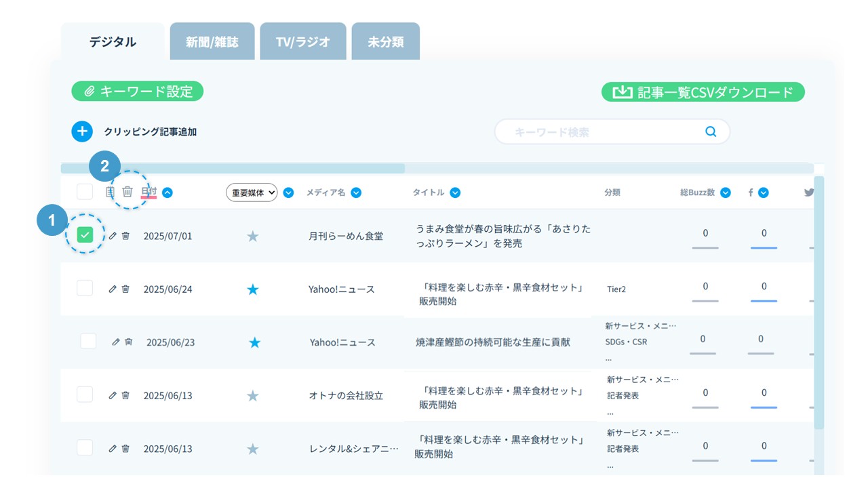Viewport: 868px width, 488px height.
Task: Click the bulk trash icon in table header
Action: (127, 192)
